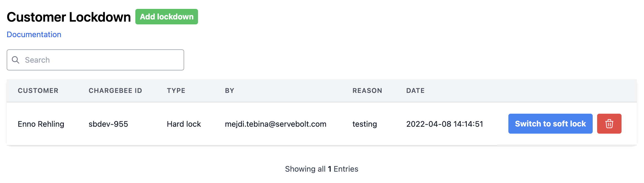Click the 2022-04-08 14:14:51 date cell
The width and height of the screenshot is (644, 183).
point(445,124)
